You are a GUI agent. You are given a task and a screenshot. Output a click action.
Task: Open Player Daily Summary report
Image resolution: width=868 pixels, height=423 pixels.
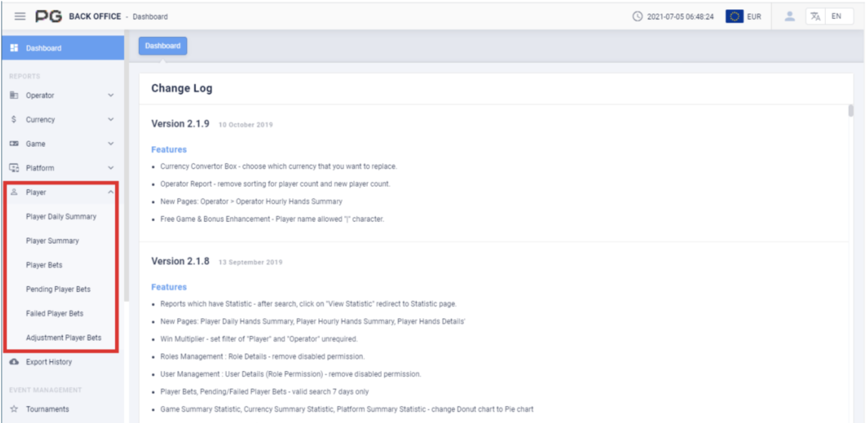coord(61,217)
